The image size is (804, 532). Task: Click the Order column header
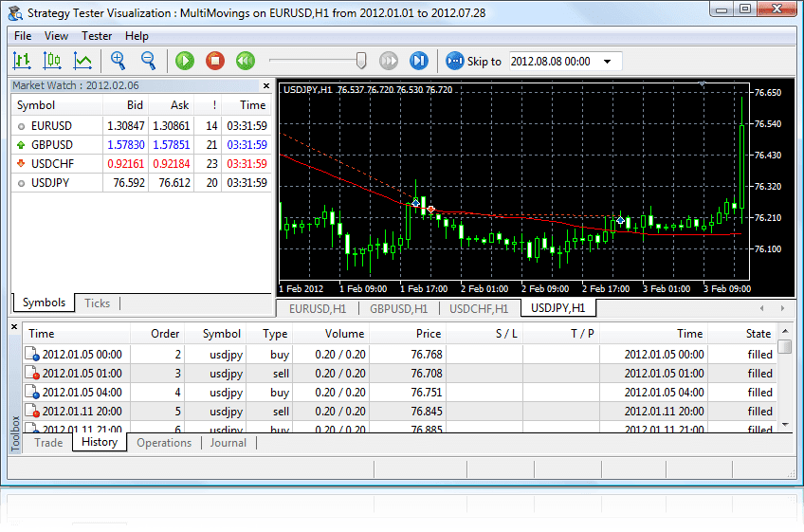click(157, 334)
